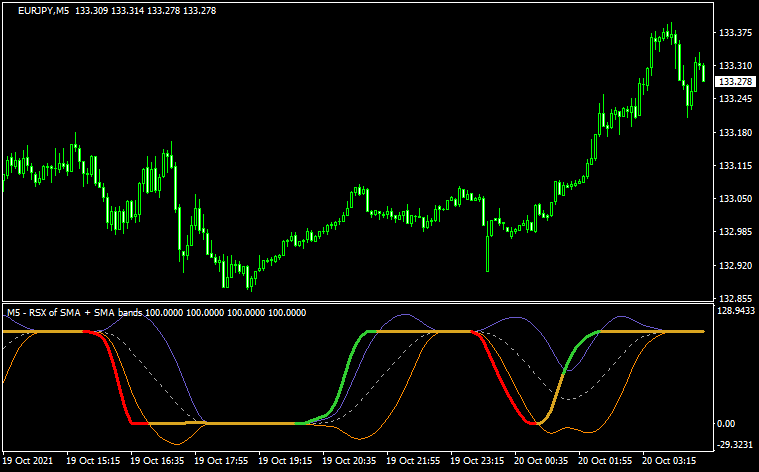
Task: Click the 19 Oct 16:35 time label
Action: tap(157, 460)
